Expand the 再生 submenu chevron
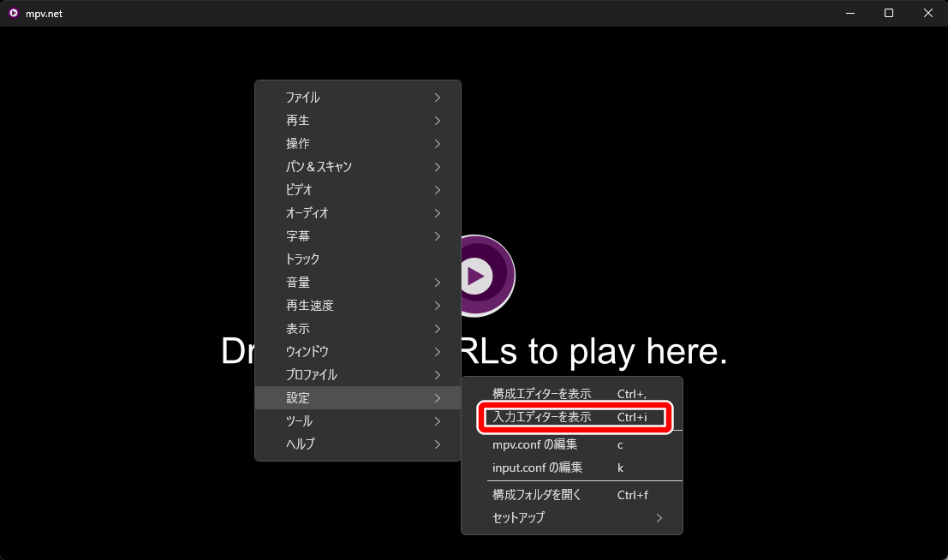Image resolution: width=948 pixels, height=560 pixels. pyautogui.click(x=437, y=121)
